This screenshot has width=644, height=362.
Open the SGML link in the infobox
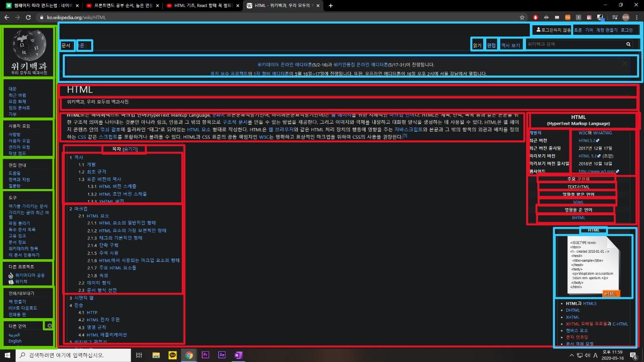[578, 202]
